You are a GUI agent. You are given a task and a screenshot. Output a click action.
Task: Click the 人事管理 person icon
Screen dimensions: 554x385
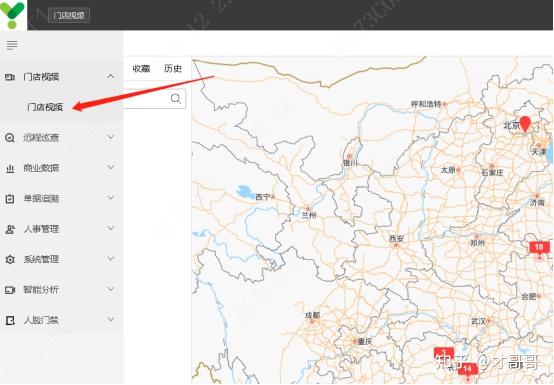pyautogui.click(x=10, y=229)
